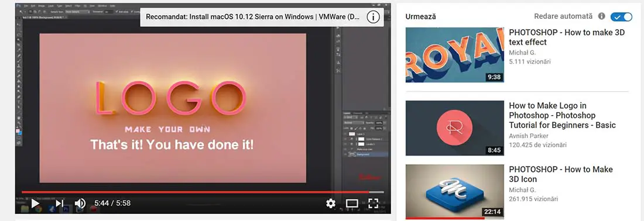
Task: Switch to theater mode view
Action: point(352,203)
